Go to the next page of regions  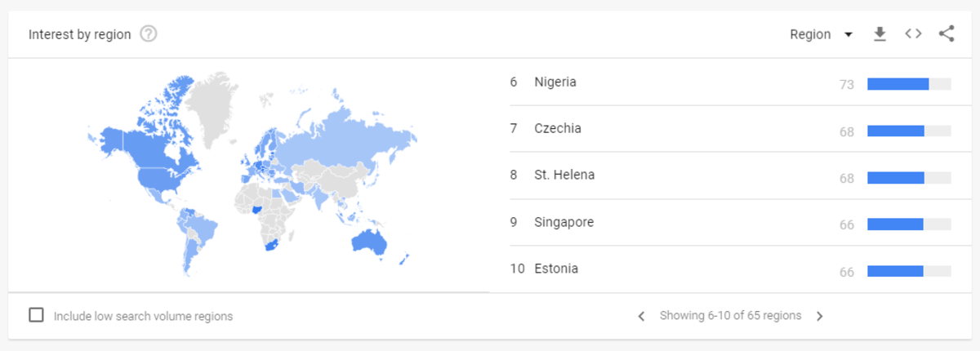coord(820,316)
